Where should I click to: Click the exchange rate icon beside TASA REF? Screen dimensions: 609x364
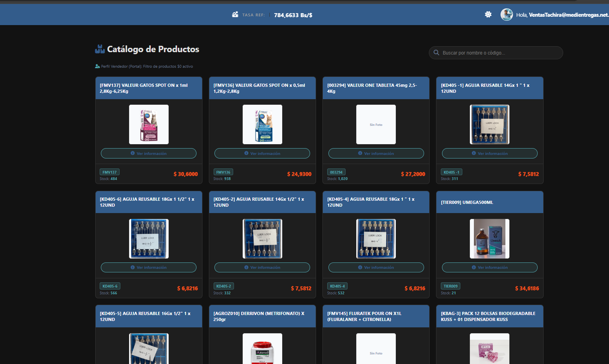235,14
